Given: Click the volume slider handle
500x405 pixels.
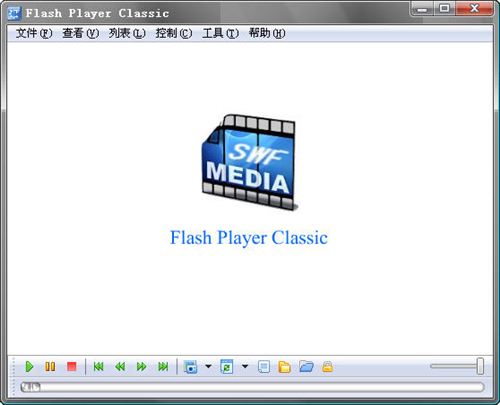Looking at the screenshot, I should [480, 366].
